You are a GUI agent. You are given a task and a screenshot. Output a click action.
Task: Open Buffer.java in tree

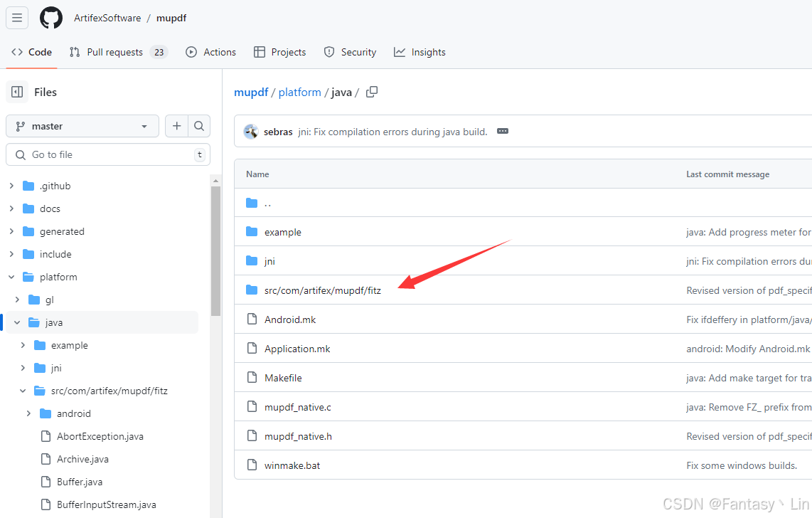80,482
